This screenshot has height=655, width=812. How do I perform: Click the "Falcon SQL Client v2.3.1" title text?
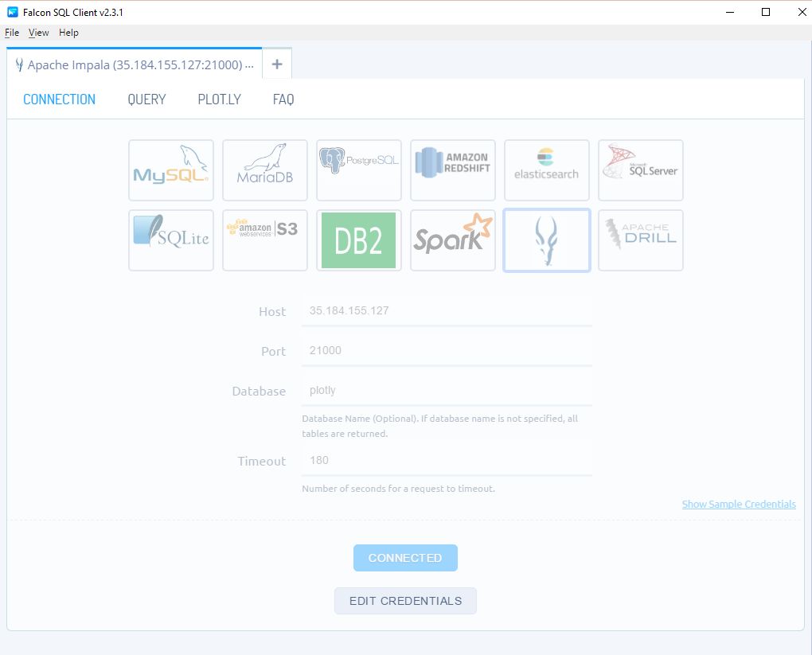[x=73, y=13]
